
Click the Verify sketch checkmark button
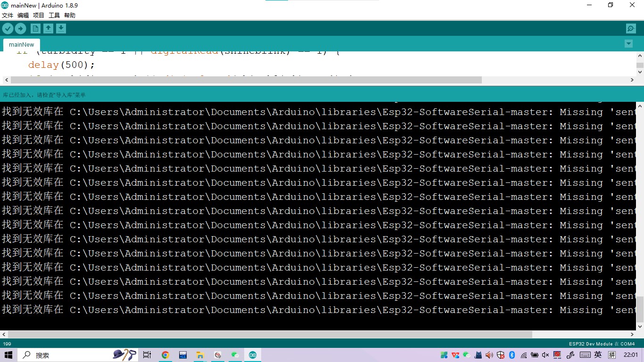[x=8, y=29]
